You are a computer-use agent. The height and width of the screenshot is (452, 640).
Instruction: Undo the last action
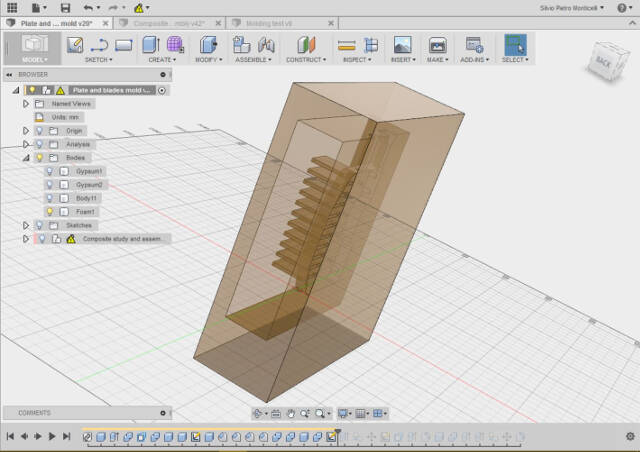88,7
